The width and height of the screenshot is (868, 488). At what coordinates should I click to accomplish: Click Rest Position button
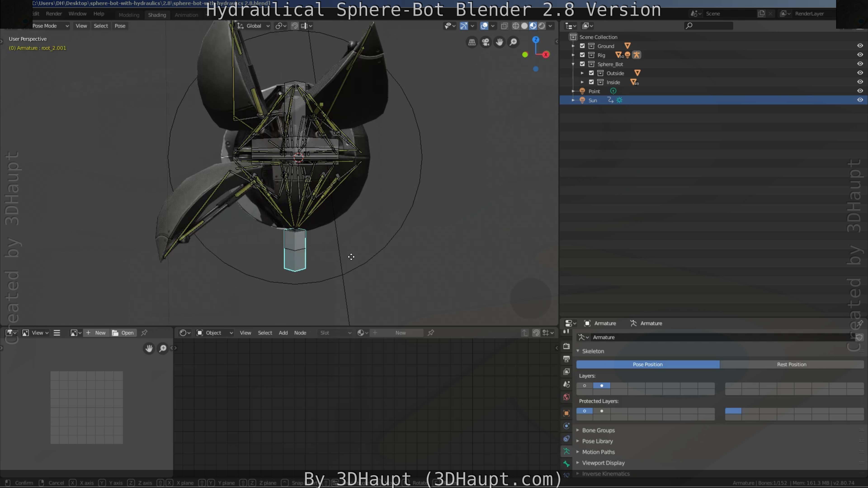click(x=792, y=364)
